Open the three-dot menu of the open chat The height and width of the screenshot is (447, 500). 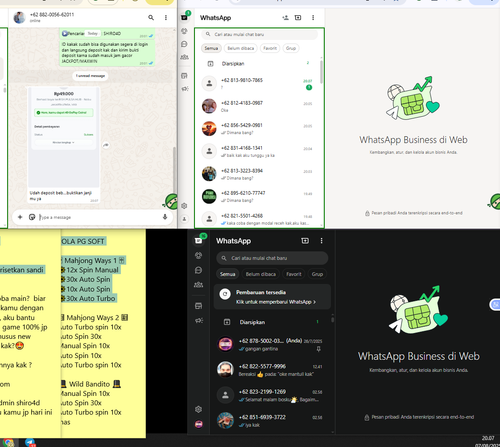(166, 17)
